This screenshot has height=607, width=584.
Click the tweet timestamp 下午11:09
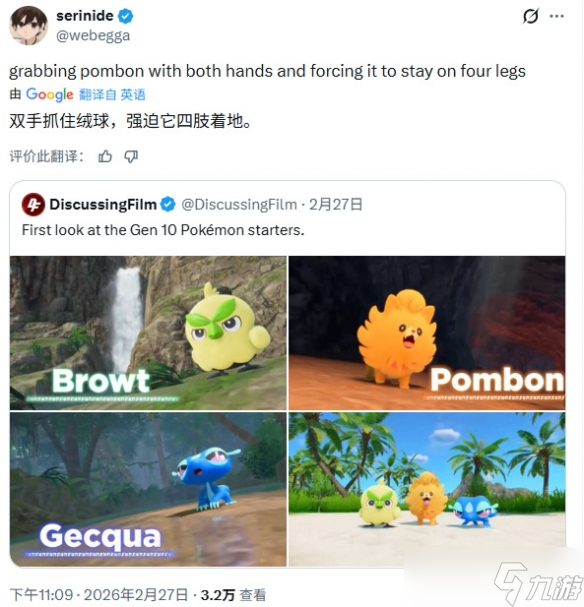pyautogui.click(x=41, y=595)
